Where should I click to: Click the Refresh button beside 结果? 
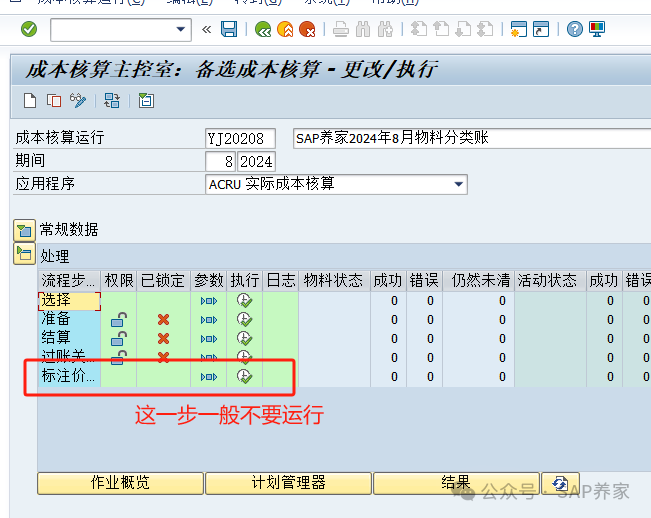(x=560, y=483)
